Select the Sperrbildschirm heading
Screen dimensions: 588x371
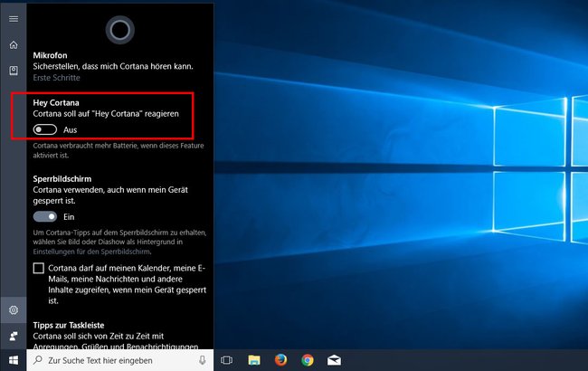coord(62,178)
